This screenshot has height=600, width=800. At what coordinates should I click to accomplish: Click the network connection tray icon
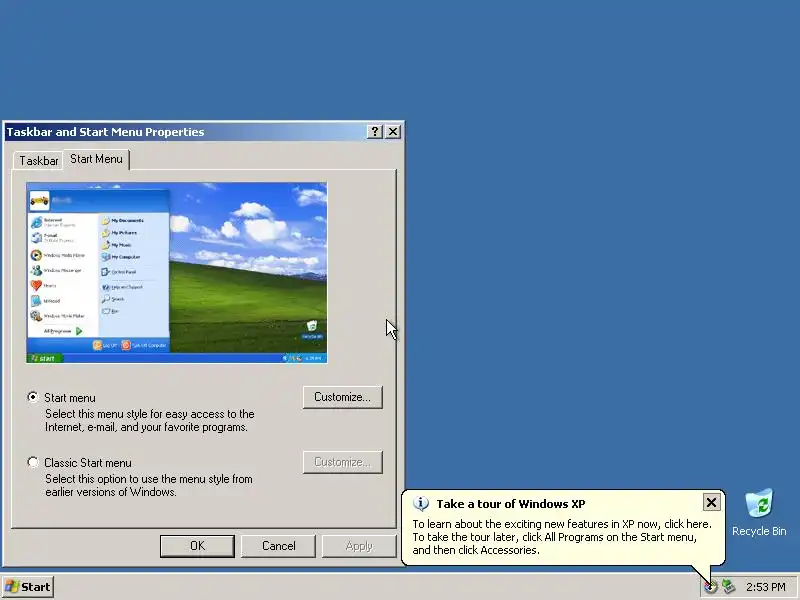pos(729,587)
